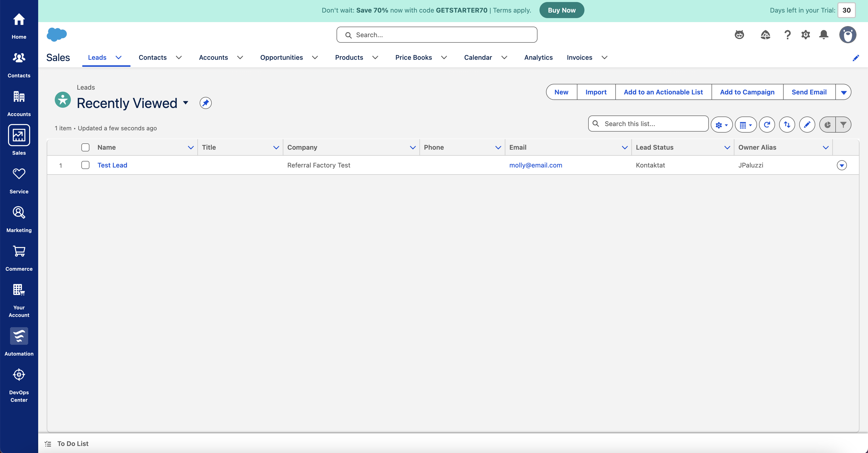The height and width of the screenshot is (453, 868).
Task: Open the Price Books tab
Action: click(413, 58)
